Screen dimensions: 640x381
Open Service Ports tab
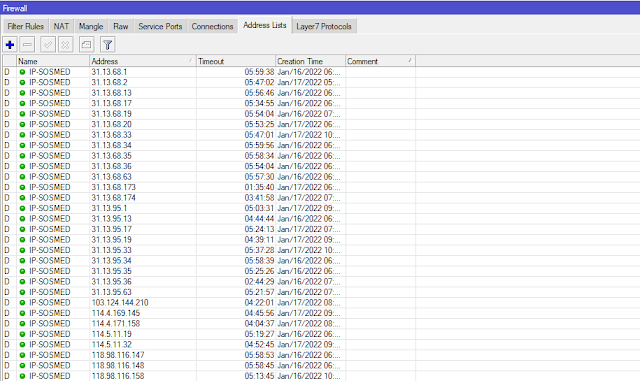(160, 26)
